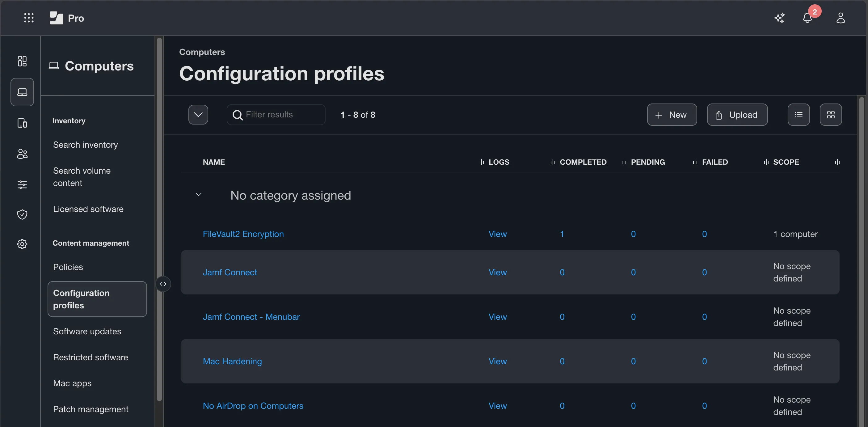868x427 pixels.
Task: View logs for FileVault2 Encryption
Action: [x=497, y=234]
